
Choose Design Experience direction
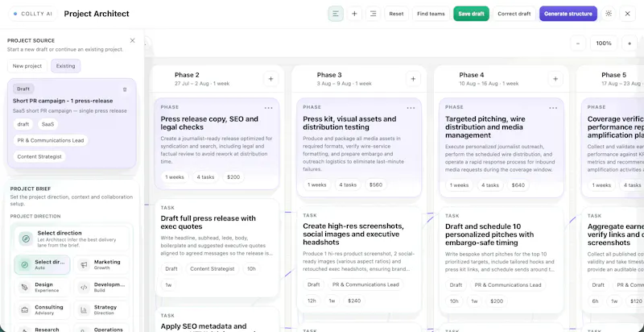(x=43, y=287)
